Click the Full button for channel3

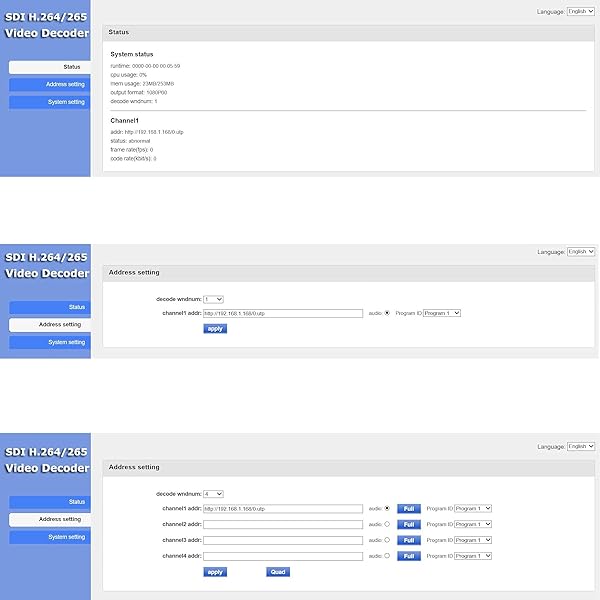click(x=407, y=540)
